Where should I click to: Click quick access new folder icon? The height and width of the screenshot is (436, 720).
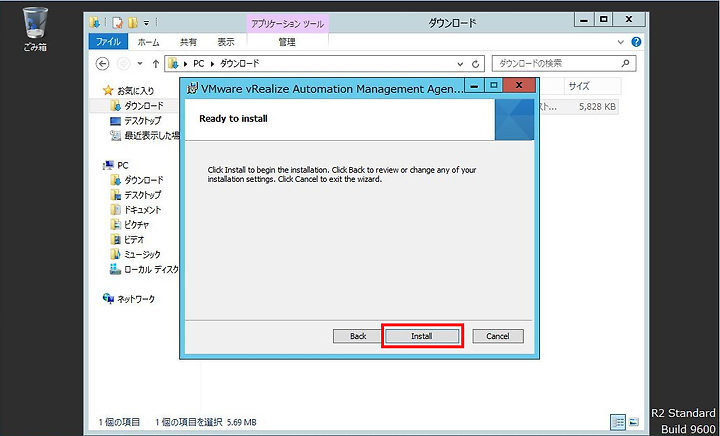(133, 22)
